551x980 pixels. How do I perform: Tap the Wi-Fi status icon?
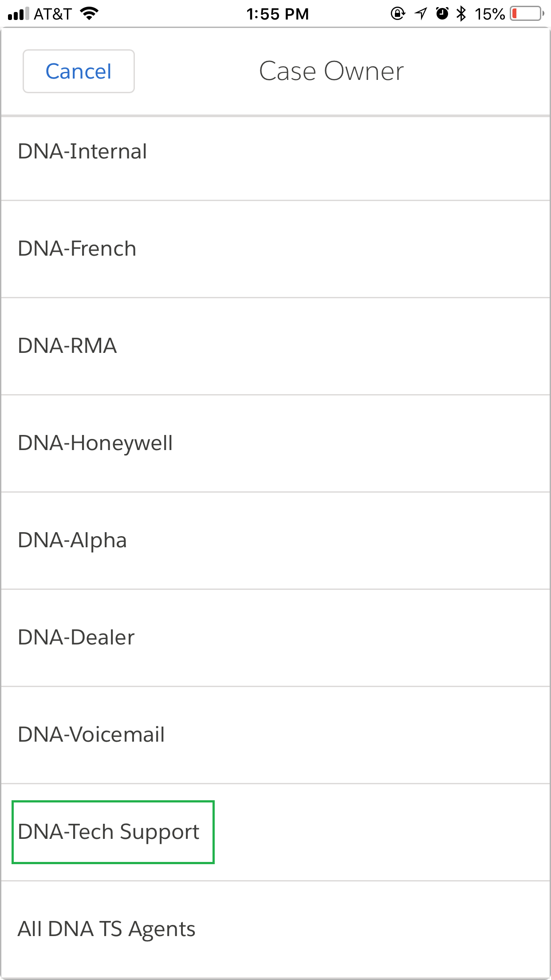click(x=89, y=14)
